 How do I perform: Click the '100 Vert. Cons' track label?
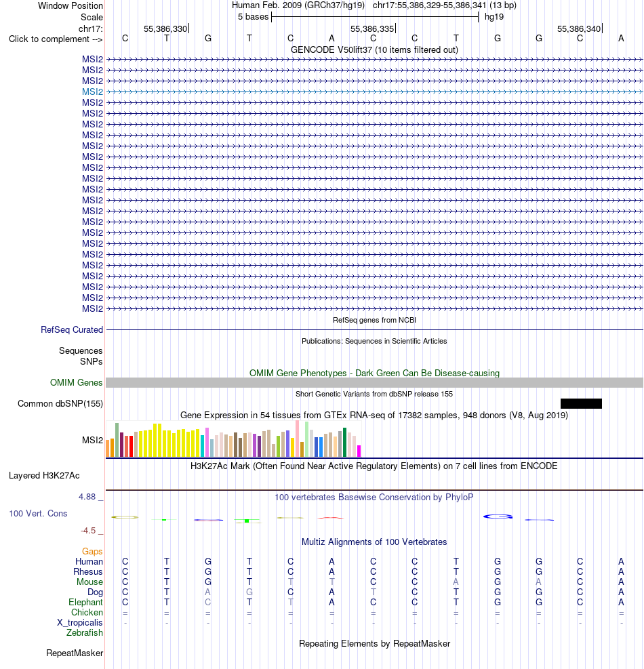click(x=38, y=514)
